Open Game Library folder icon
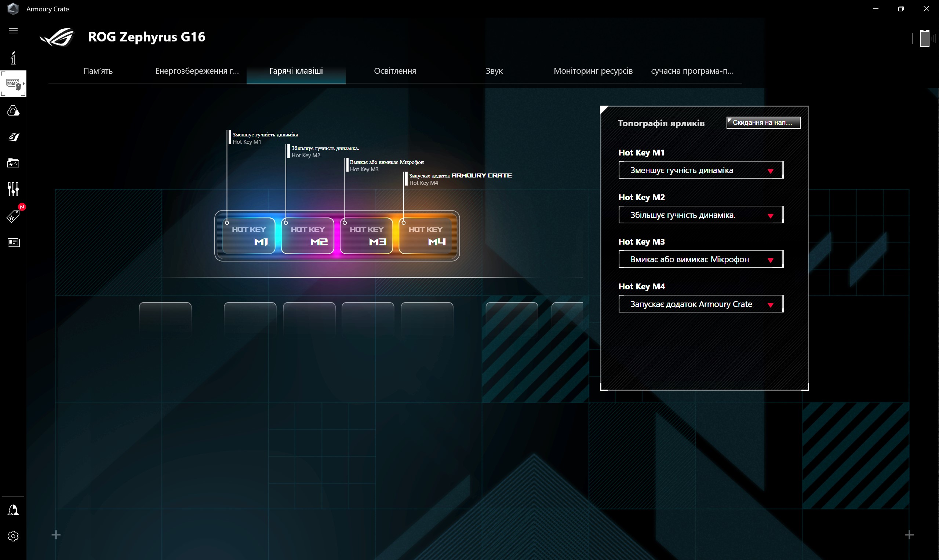The image size is (939, 560). (13, 163)
